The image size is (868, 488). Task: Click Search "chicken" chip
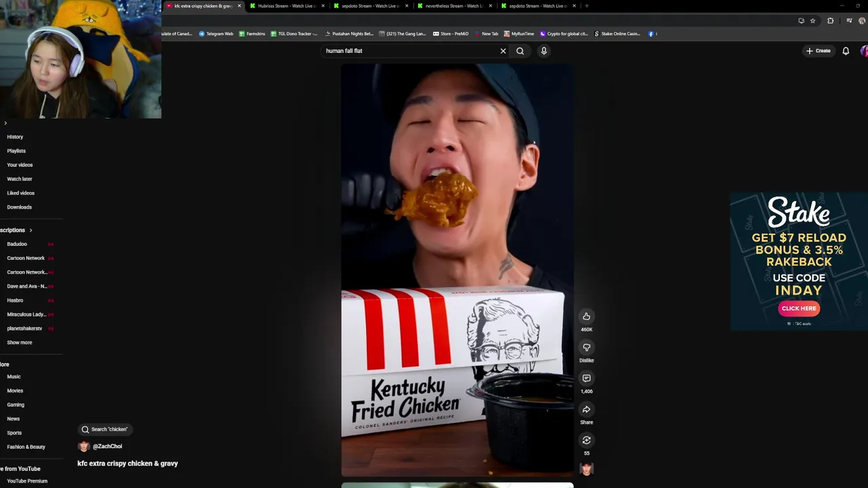click(x=104, y=429)
